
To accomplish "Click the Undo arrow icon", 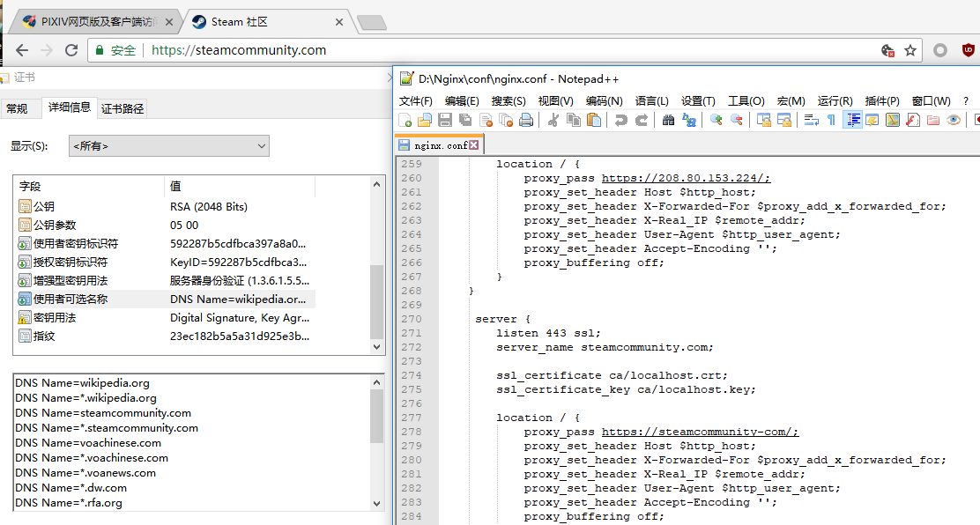I will tap(620, 120).
